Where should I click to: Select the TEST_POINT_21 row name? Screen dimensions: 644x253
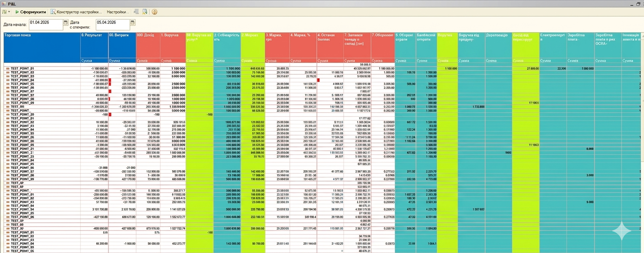coord(22,149)
